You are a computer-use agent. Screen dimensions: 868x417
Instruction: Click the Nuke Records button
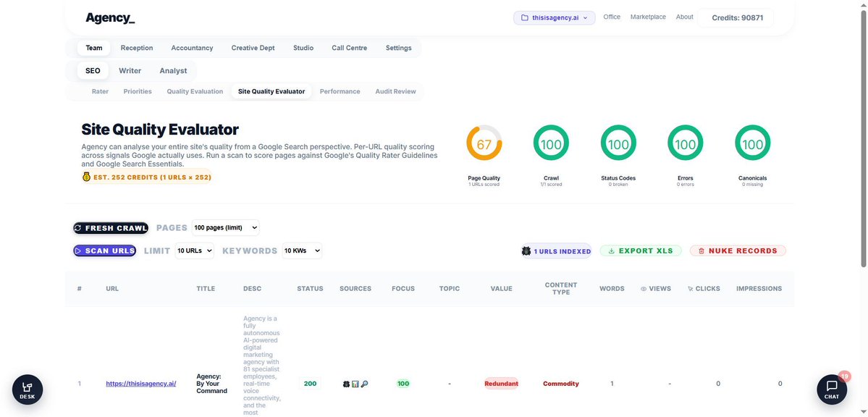click(x=738, y=251)
